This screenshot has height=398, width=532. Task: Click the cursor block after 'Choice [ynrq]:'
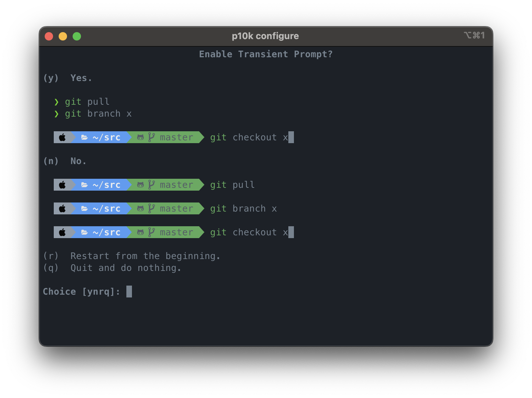(x=129, y=292)
